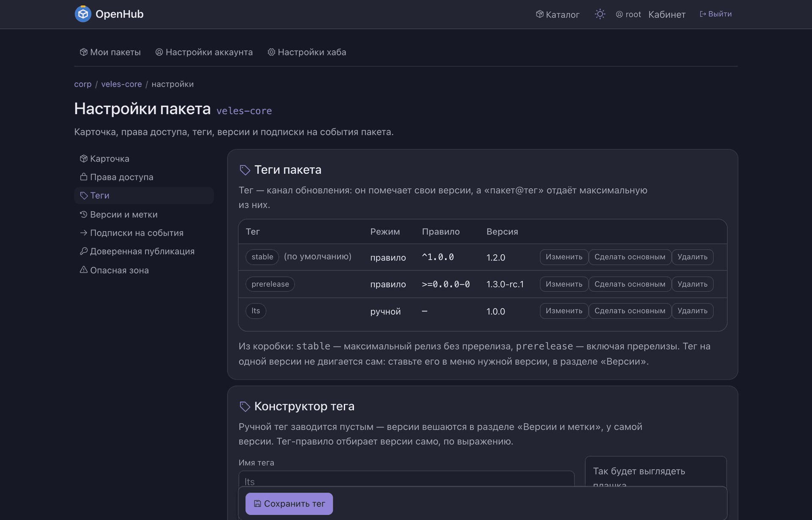Viewport: 812px width, 520px height.
Task: Click the Теги sidebar tag icon
Action: coord(84,195)
